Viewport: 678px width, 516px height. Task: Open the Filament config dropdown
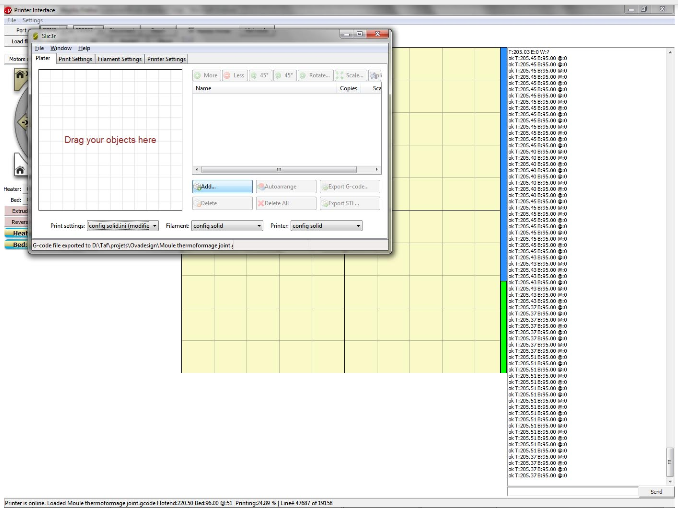pos(258,226)
